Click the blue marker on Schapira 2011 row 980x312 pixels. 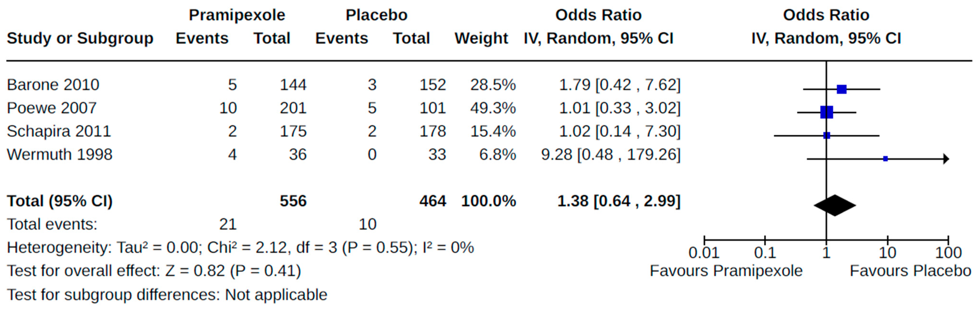coord(827,136)
